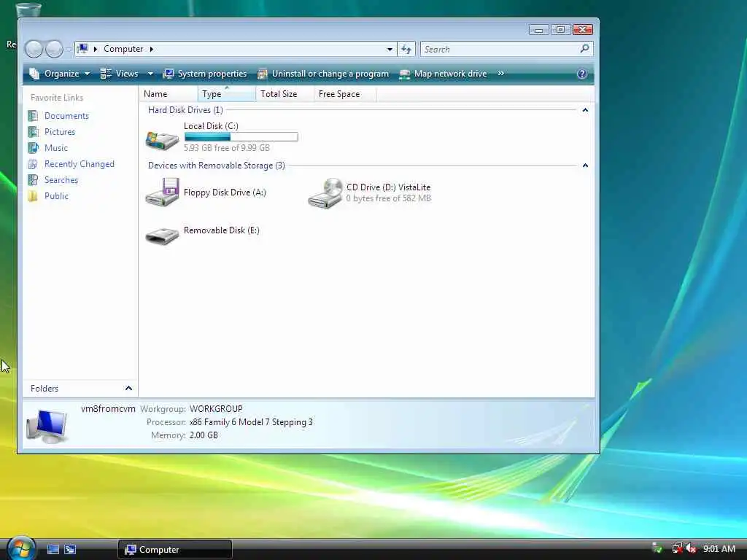The image size is (747, 560).
Task: Open the Recycle Bin on desktop
Action: tap(28, 9)
